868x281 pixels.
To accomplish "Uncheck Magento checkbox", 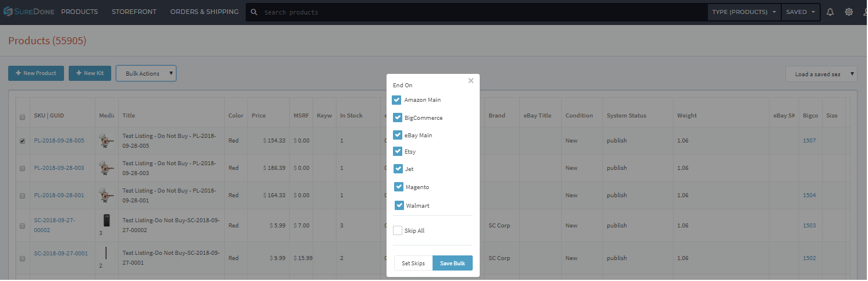I will point(399,187).
